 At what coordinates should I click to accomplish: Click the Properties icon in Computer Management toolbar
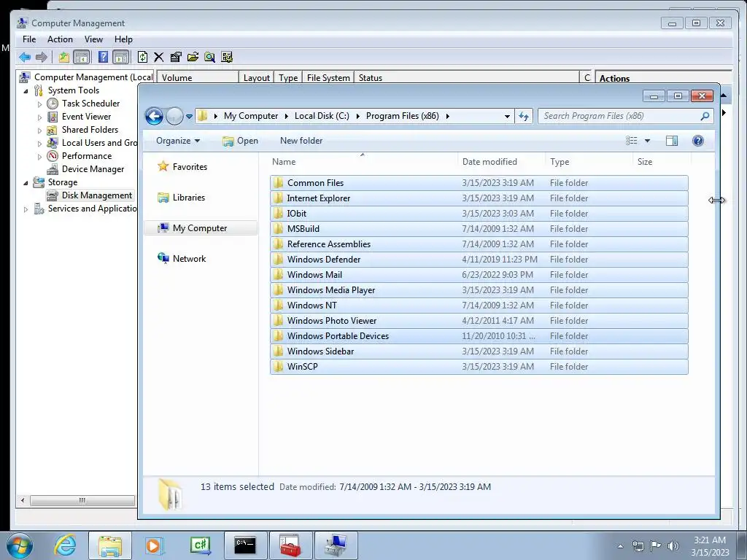175,58
